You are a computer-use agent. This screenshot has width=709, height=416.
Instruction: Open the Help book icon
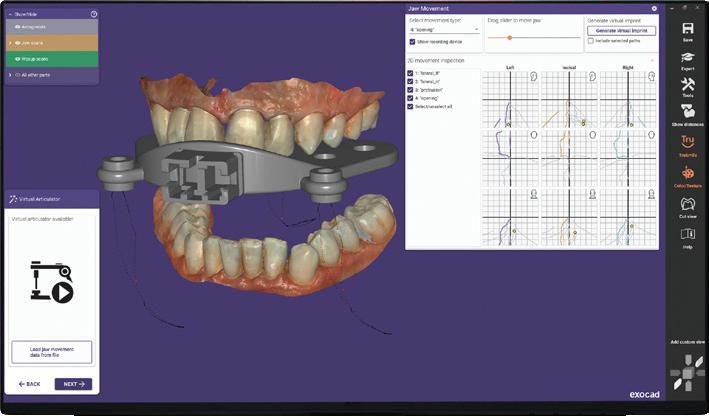[x=687, y=234]
